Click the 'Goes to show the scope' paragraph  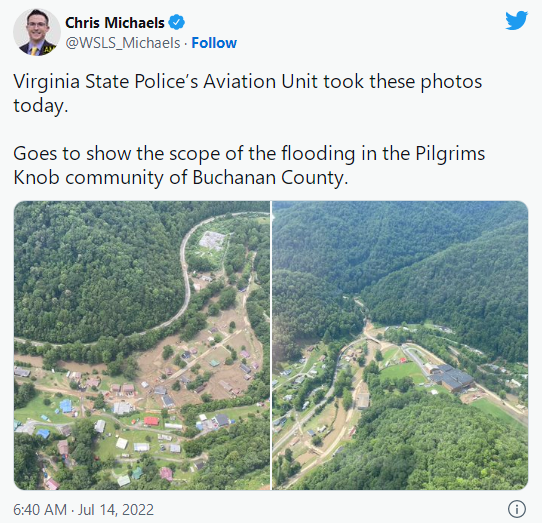[249, 166]
